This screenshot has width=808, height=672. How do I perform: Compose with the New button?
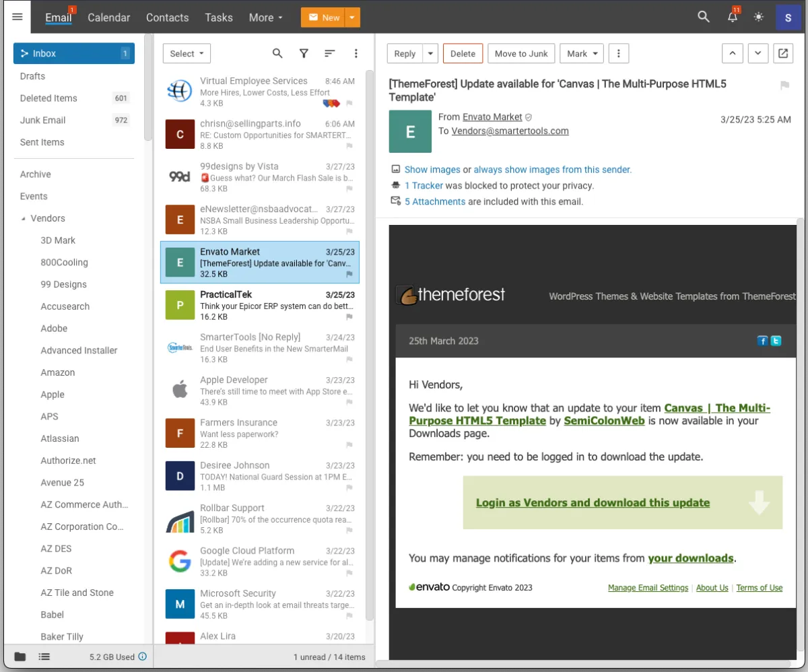323,18
